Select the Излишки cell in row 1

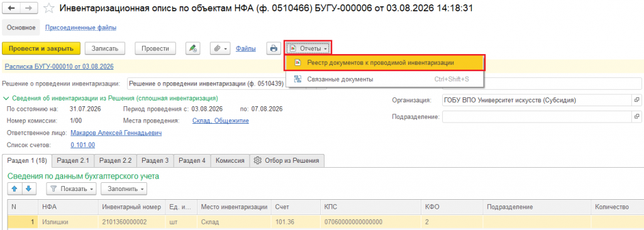coord(68,222)
